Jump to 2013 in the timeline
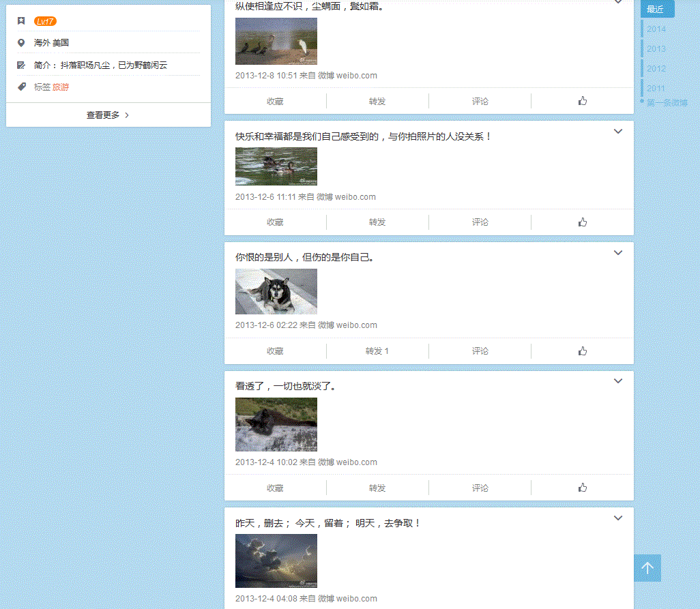 pos(656,49)
